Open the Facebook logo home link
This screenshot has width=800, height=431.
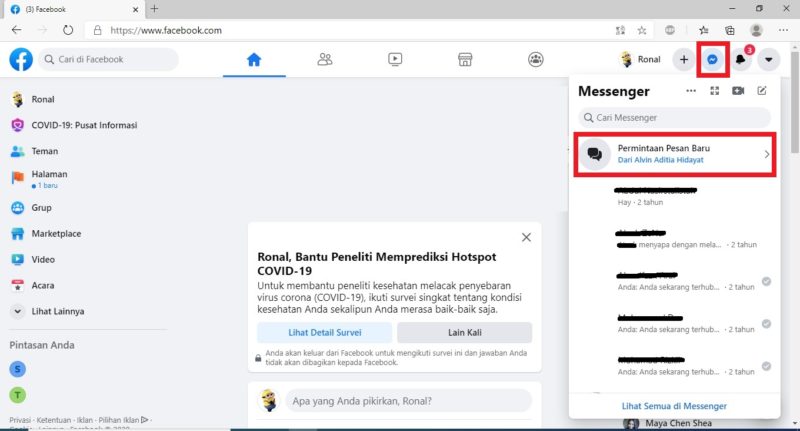[x=21, y=60]
